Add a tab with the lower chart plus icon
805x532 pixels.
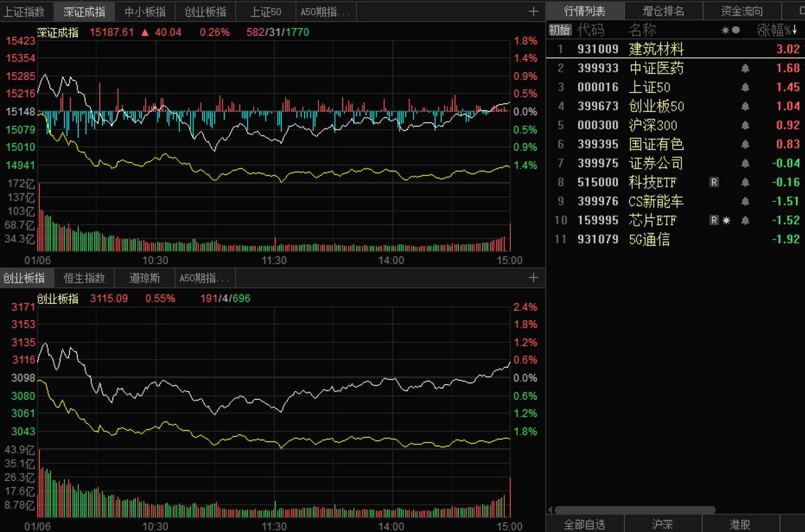pyautogui.click(x=533, y=277)
